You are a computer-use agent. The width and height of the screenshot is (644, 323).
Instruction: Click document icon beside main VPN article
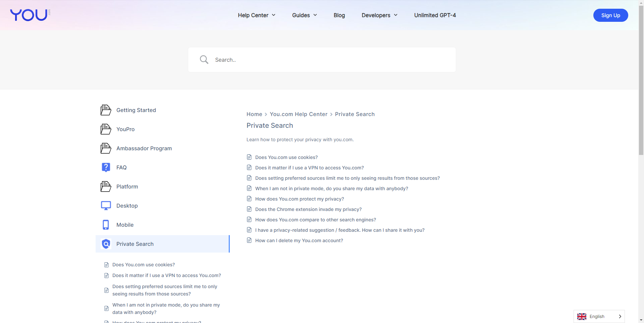[x=249, y=167]
